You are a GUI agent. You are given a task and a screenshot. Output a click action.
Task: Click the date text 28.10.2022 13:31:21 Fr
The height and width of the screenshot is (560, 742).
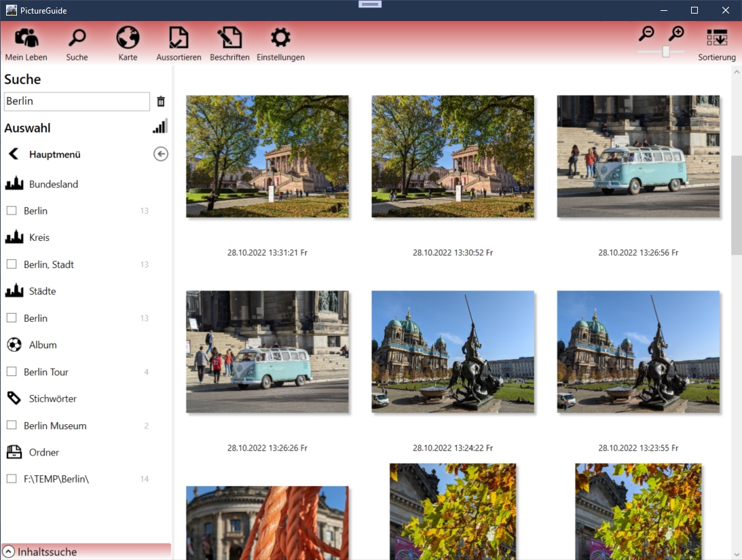click(x=267, y=253)
